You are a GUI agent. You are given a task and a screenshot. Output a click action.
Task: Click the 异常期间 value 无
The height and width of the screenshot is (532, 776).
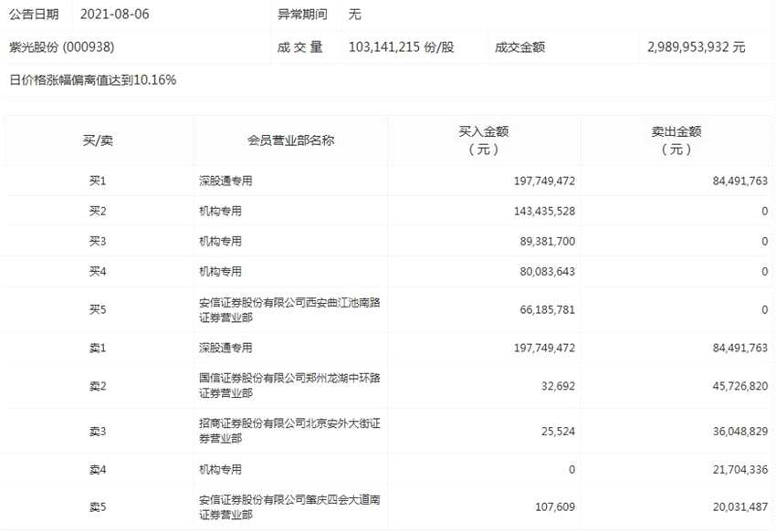pyautogui.click(x=354, y=14)
